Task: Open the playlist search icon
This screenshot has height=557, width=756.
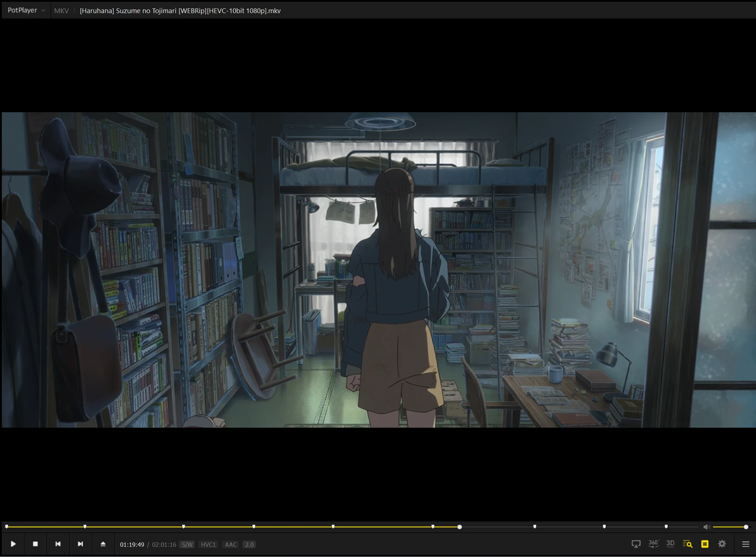Action: [x=688, y=544]
